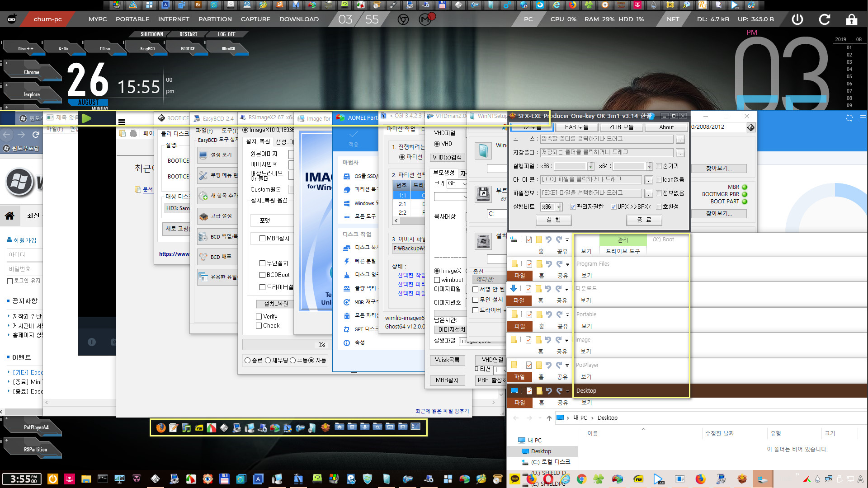
Task: Expand the Explorer ribbon chevron
Action: (643, 429)
